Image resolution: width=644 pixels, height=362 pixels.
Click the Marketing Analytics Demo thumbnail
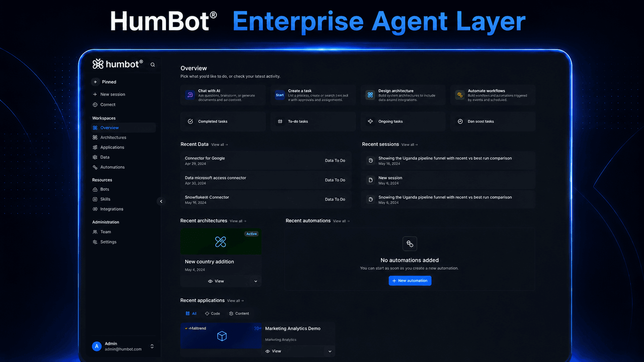[221, 336]
